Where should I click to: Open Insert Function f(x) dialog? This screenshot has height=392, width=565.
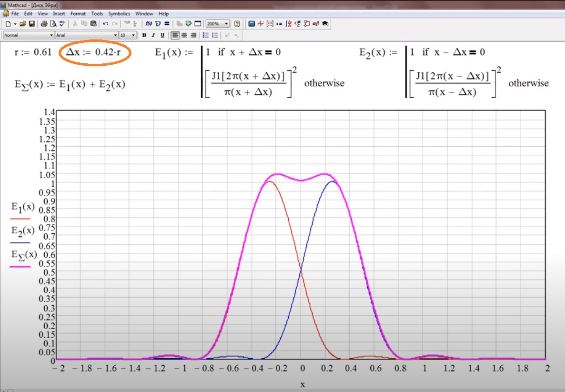(149, 24)
